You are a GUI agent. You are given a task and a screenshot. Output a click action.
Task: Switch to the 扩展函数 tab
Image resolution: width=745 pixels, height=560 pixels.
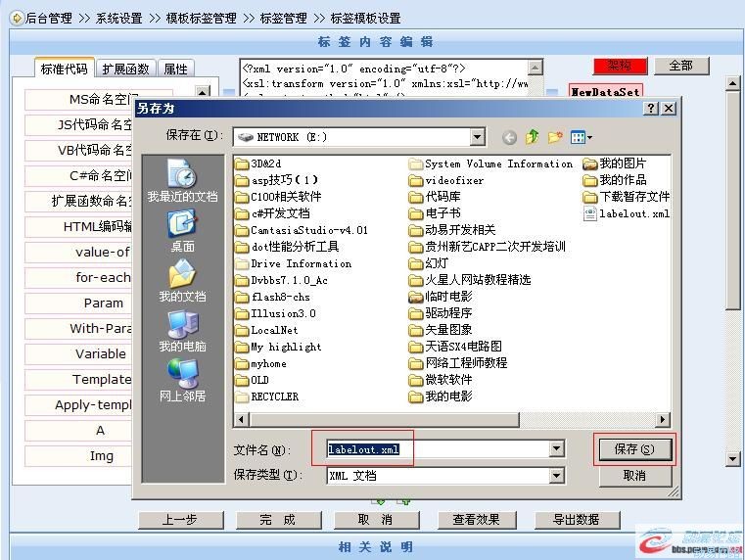(x=125, y=69)
